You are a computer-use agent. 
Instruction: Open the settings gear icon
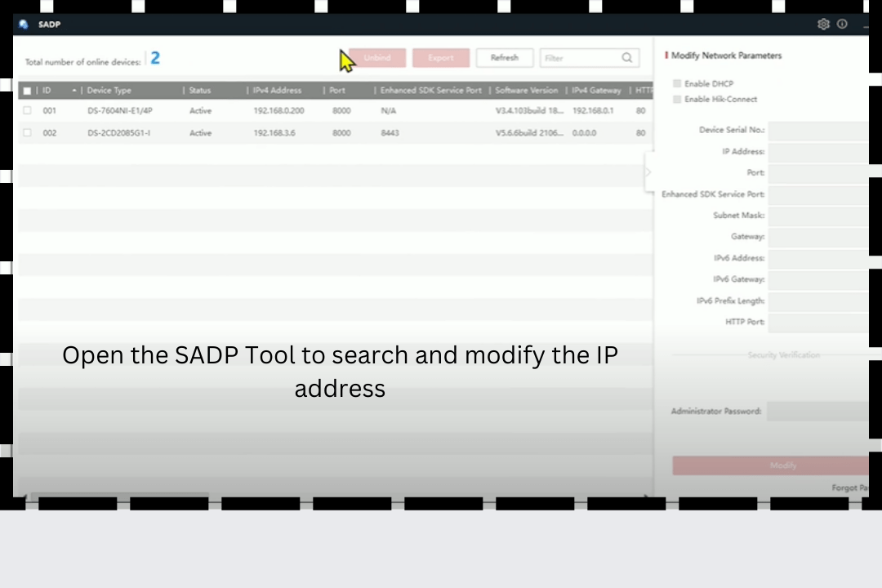(823, 24)
